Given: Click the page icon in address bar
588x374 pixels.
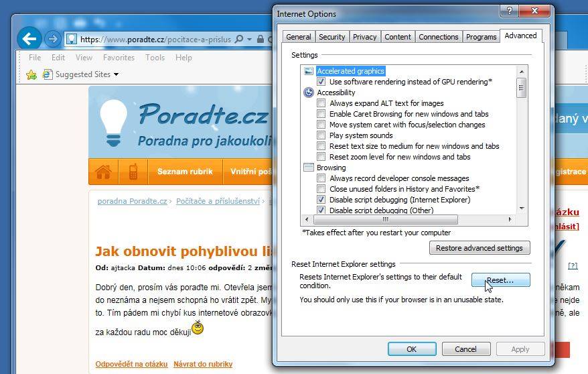Looking at the screenshot, I should pyautogui.click(x=71, y=39).
